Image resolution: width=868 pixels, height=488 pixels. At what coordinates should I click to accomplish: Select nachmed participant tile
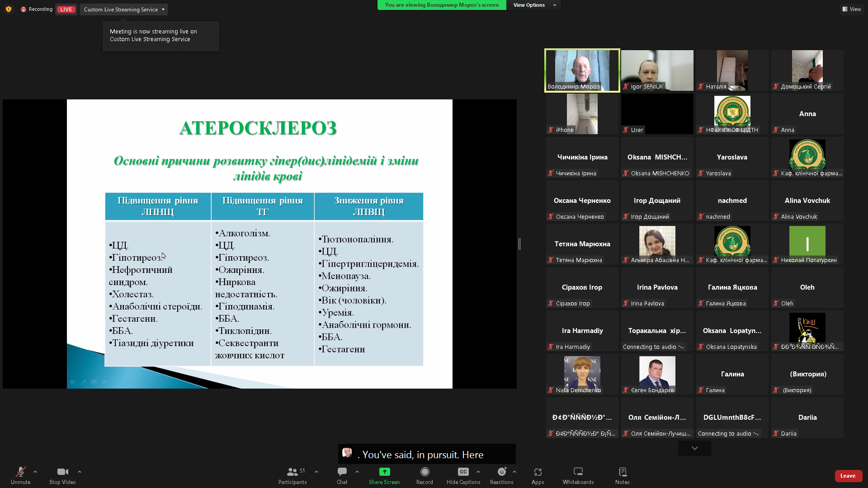(x=732, y=201)
